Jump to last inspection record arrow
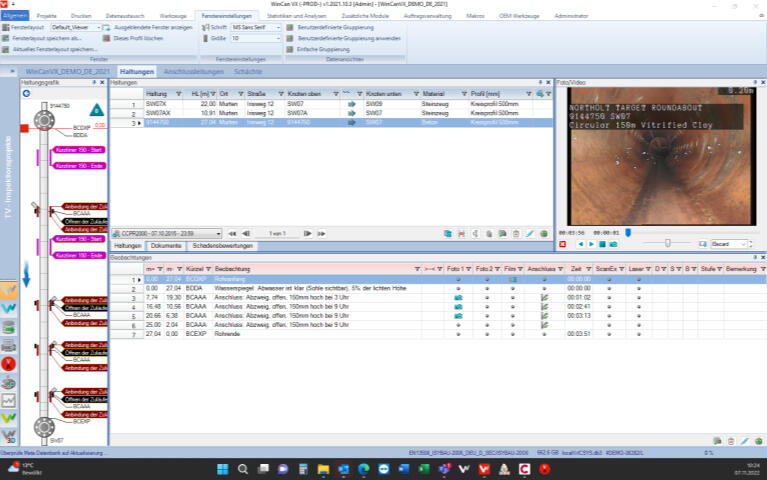 coord(321,233)
